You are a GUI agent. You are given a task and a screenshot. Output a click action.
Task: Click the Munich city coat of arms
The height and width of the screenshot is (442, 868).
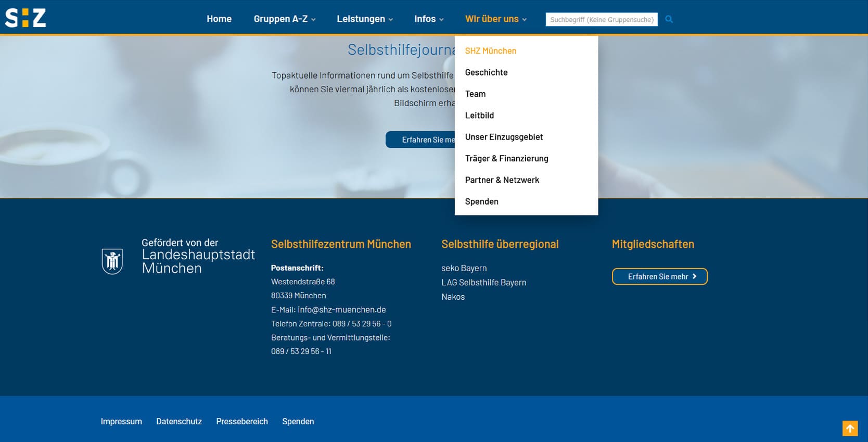click(112, 261)
